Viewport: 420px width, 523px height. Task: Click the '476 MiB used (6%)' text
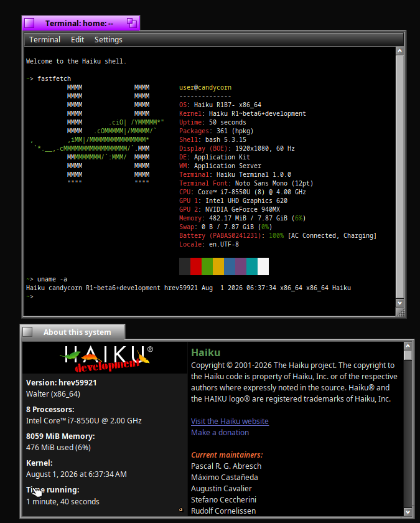(58, 448)
